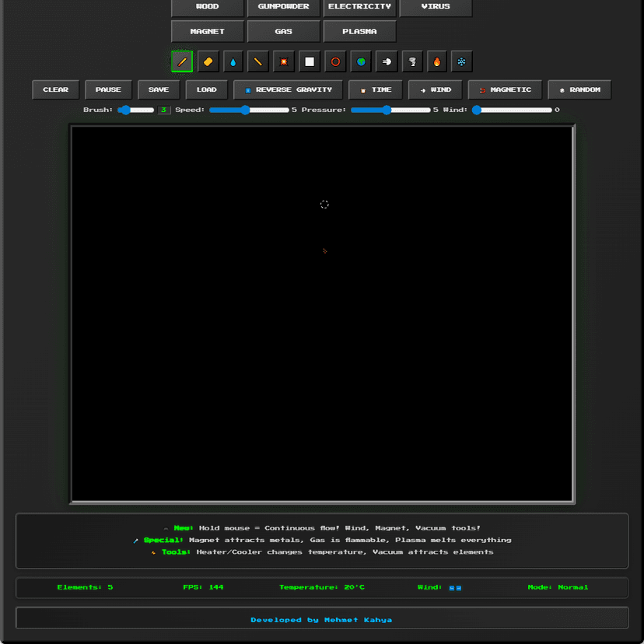Pick the explosion tool icon
The height and width of the screenshot is (644, 644).
pos(284,61)
